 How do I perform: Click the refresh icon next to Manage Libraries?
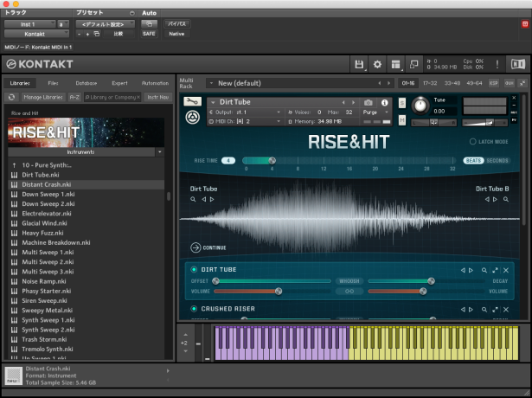(13, 97)
